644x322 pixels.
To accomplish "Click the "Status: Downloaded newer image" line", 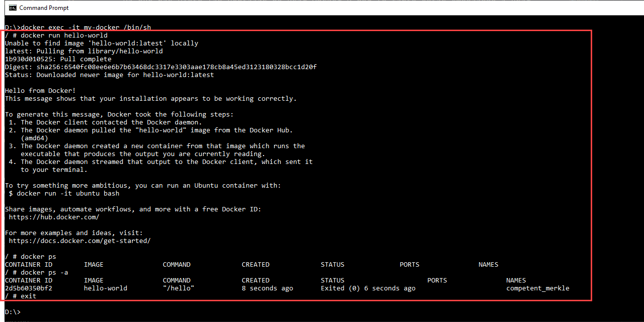I will 110,75.
